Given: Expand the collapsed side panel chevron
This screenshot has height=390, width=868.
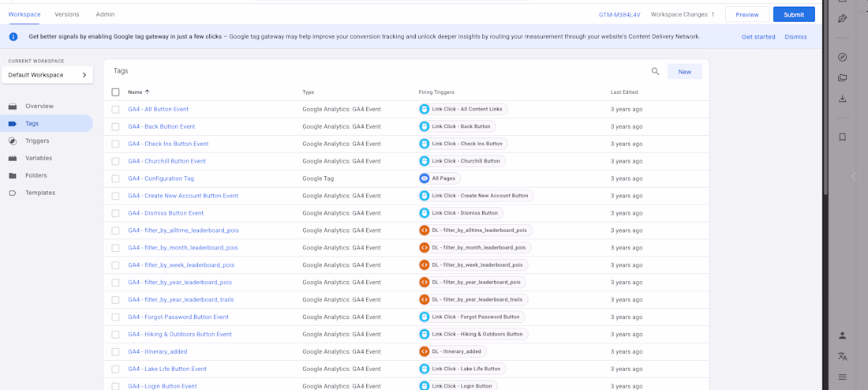Looking at the screenshot, I should 853,176.
